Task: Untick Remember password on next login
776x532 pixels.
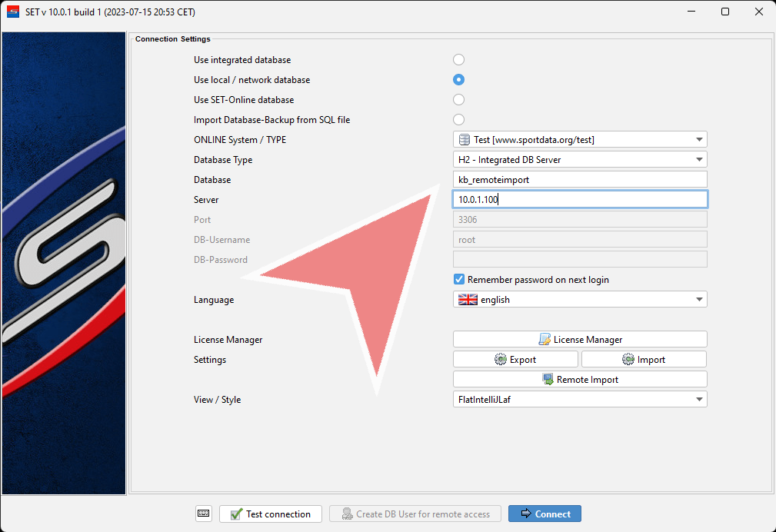Action: coord(459,280)
